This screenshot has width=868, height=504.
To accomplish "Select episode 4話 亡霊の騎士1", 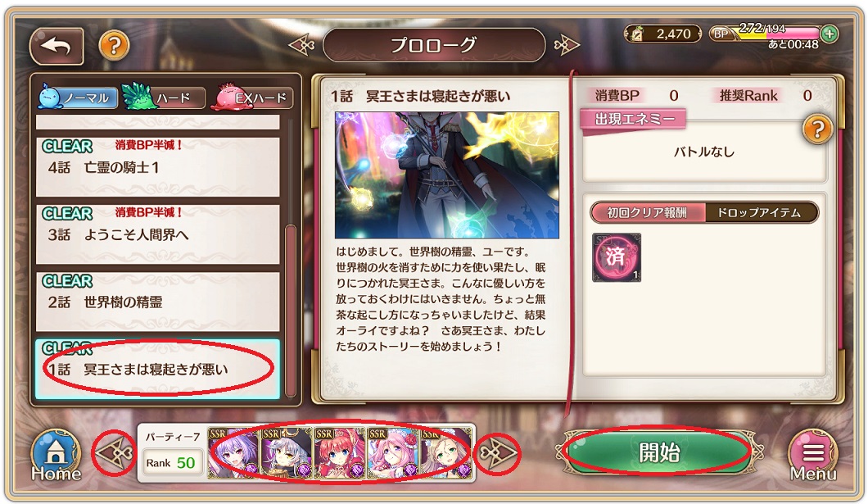I will pyautogui.click(x=158, y=166).
